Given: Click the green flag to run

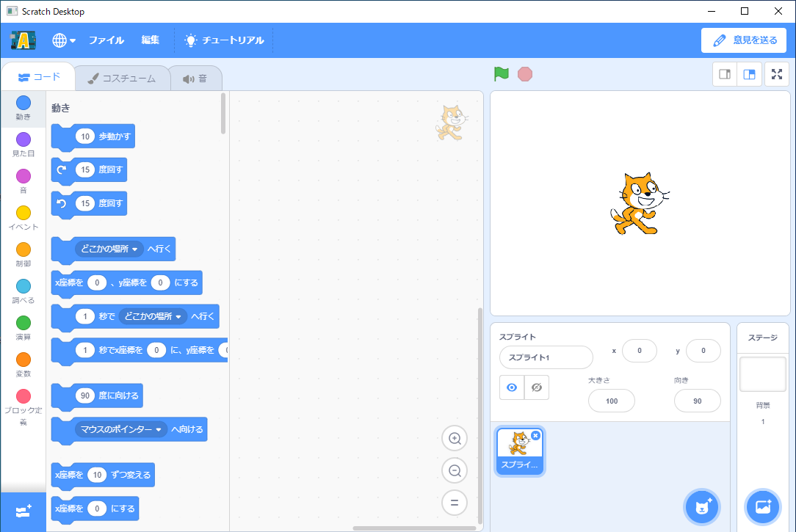Looking at the screenshot, I should pyautogui.click(x=502, y=74).
